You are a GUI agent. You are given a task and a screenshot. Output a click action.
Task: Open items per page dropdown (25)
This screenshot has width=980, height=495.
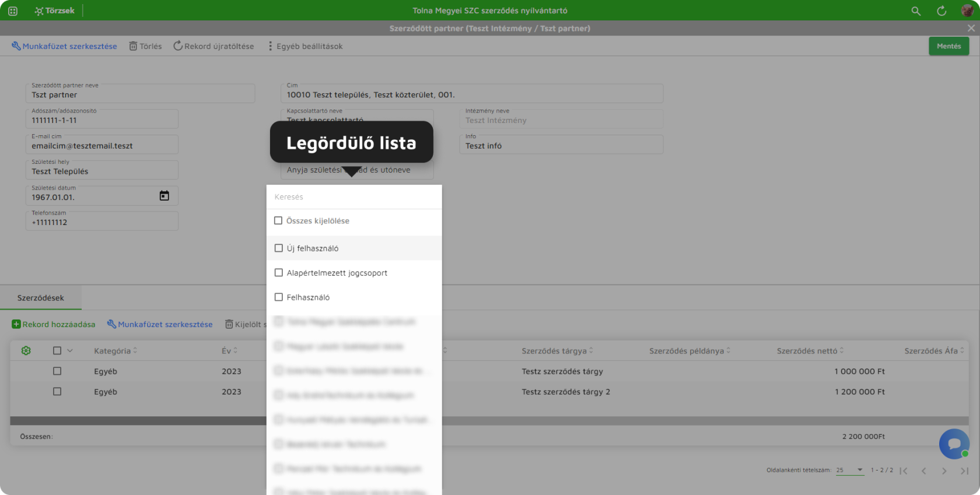point(849,470)
